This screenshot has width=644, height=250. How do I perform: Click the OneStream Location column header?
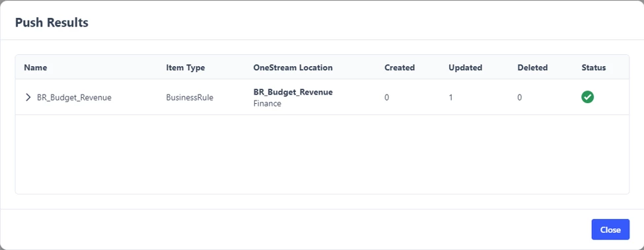[x=293, y=67]
